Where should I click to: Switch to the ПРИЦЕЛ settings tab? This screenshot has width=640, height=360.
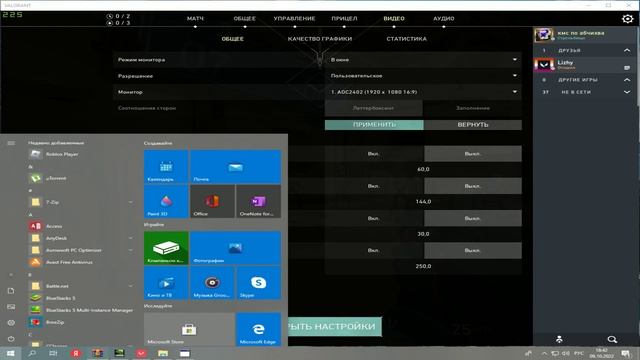(344, 19)
